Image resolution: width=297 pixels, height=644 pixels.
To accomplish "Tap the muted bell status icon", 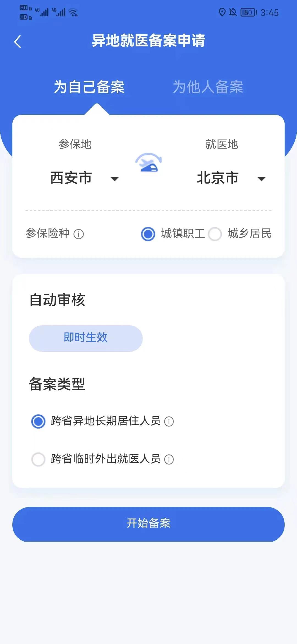I will coord(233,12).
